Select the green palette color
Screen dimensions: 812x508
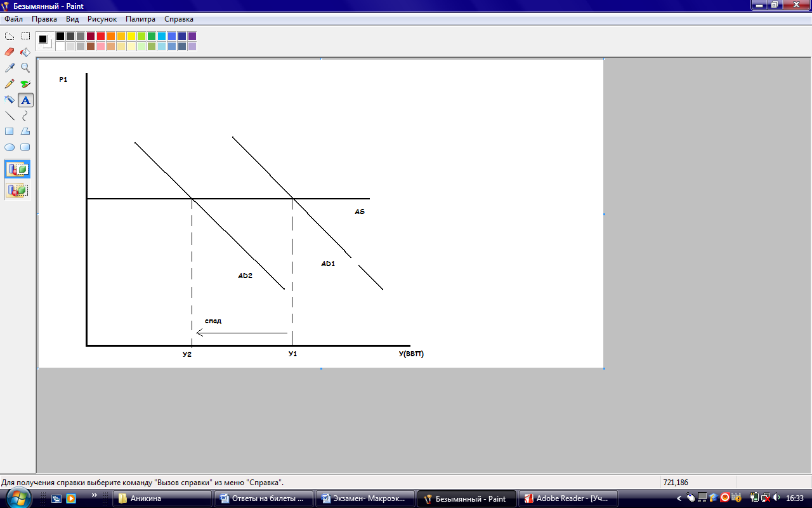tap(152, 36)
